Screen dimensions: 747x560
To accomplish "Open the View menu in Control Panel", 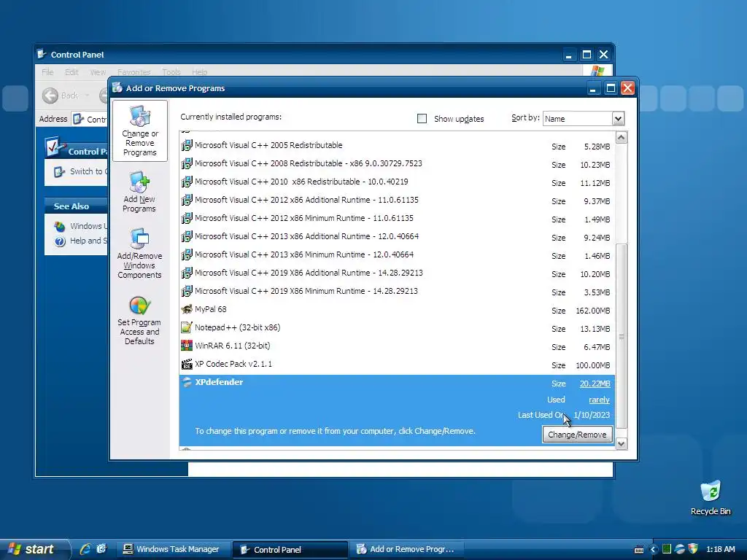I will (98, 72).
